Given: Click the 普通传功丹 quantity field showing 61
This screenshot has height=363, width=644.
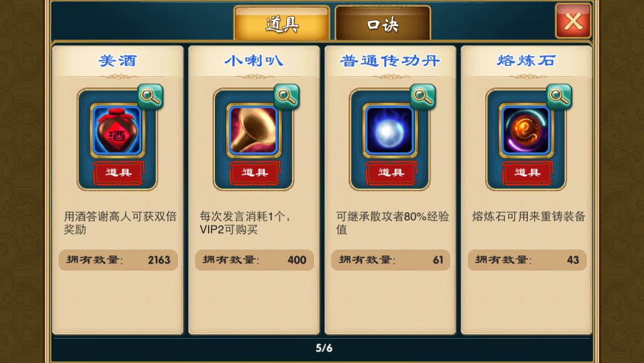Looking at the screenshot, I should (x=391, y=260).
